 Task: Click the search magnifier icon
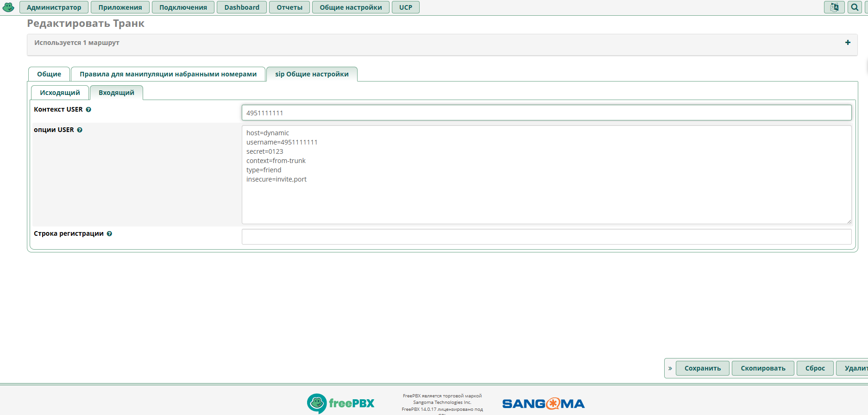tap(855, 7)
